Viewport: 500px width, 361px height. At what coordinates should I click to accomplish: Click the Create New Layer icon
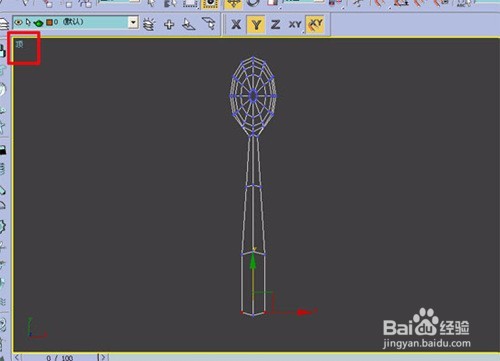coord(149,24)
